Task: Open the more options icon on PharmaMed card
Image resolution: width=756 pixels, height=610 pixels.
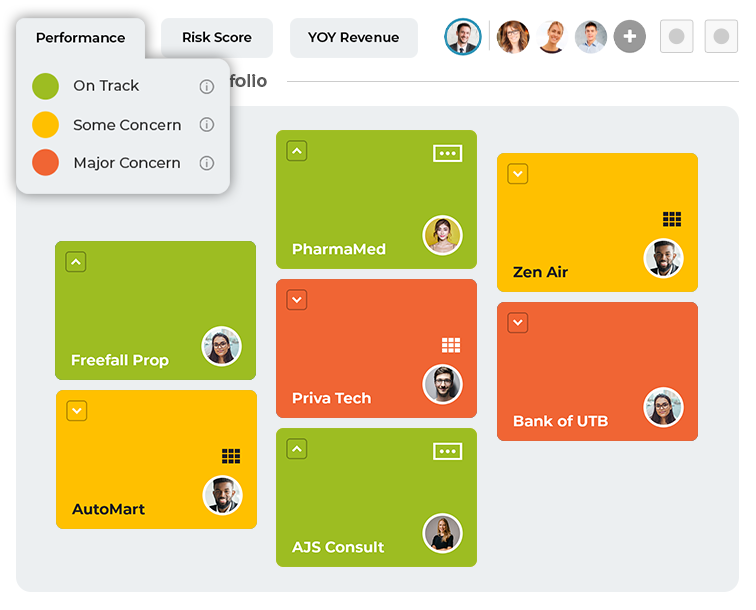Action: [447, 153]
